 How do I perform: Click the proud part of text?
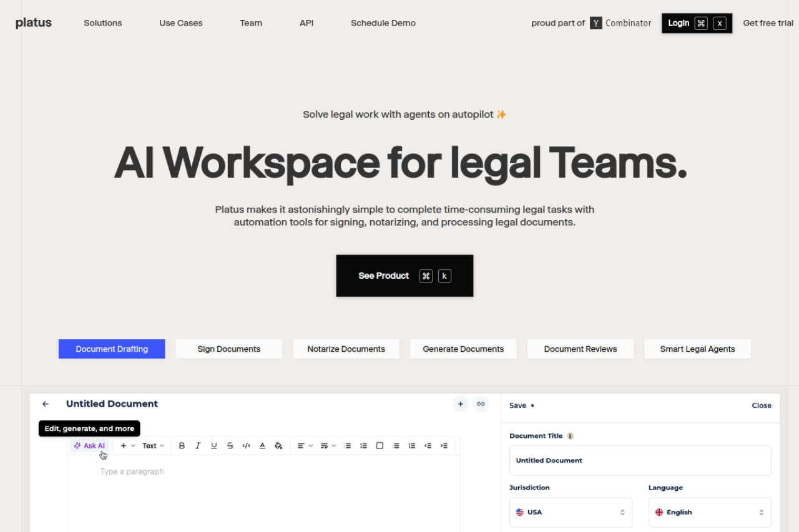[558, 23]
